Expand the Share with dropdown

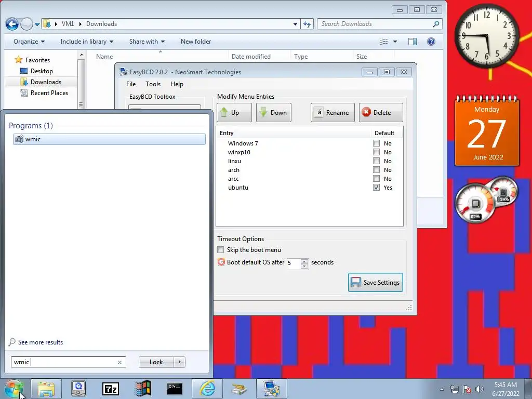[147, 42]
